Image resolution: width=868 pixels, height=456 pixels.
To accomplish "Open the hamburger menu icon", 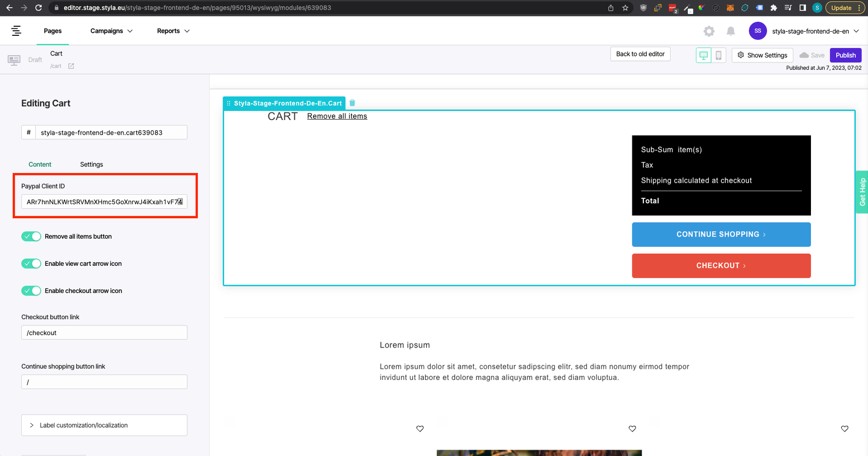I will (16, 31).
